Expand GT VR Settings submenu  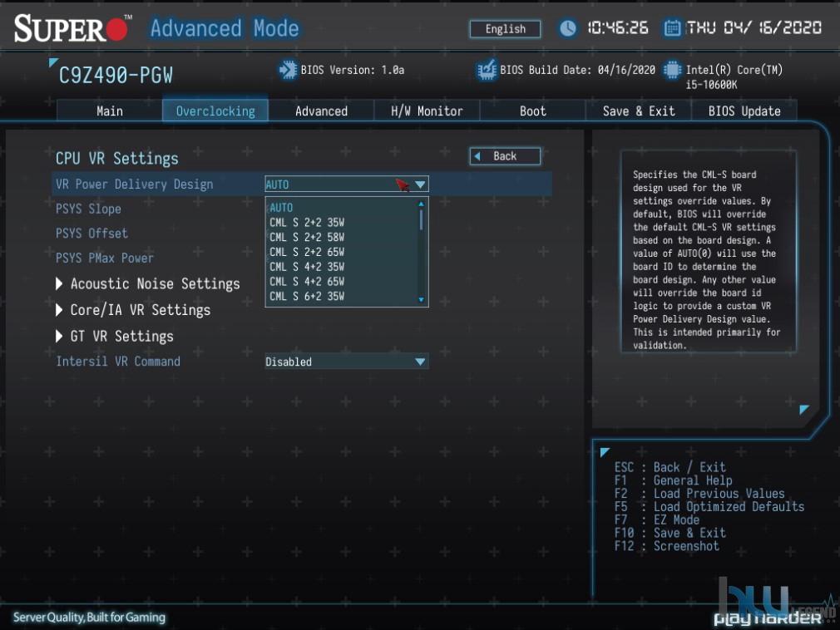coord(115,336)
